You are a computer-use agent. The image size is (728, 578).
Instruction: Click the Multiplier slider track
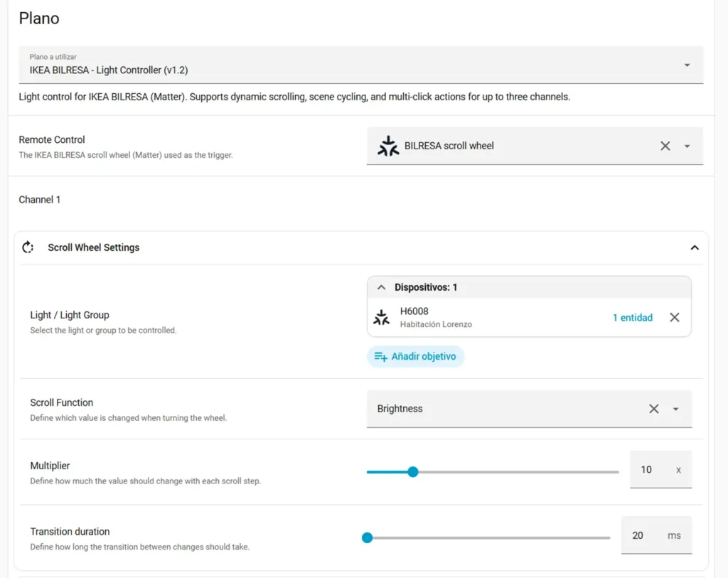point(493,471)
